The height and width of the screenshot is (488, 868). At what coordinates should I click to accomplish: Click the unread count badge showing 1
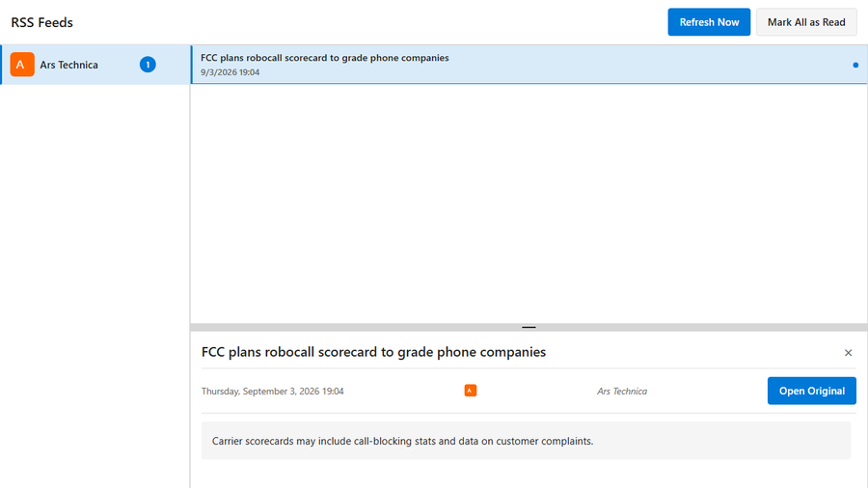148,65
